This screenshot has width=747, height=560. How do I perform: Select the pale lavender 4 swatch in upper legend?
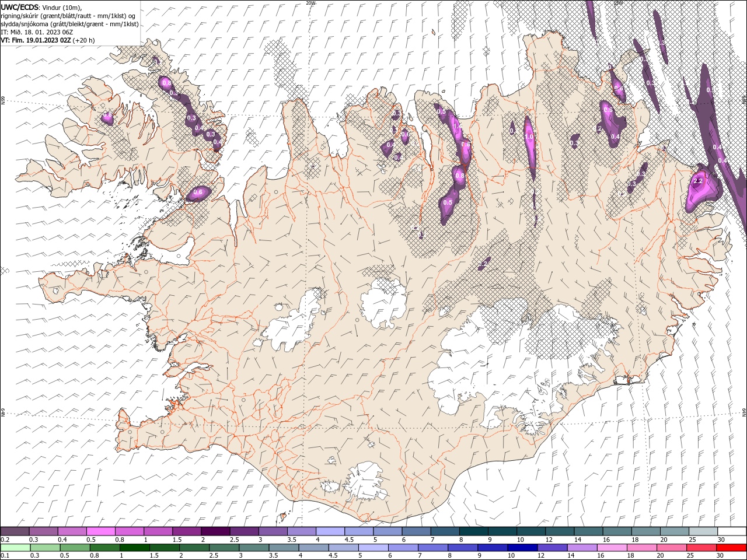(330, 531)
